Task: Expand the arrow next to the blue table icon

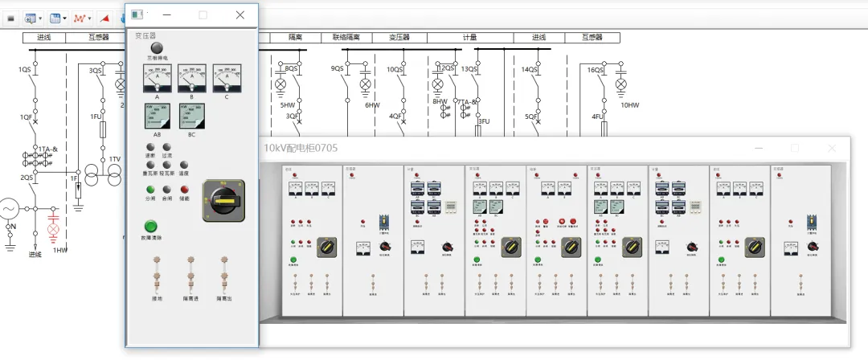Action: [65, 18]
